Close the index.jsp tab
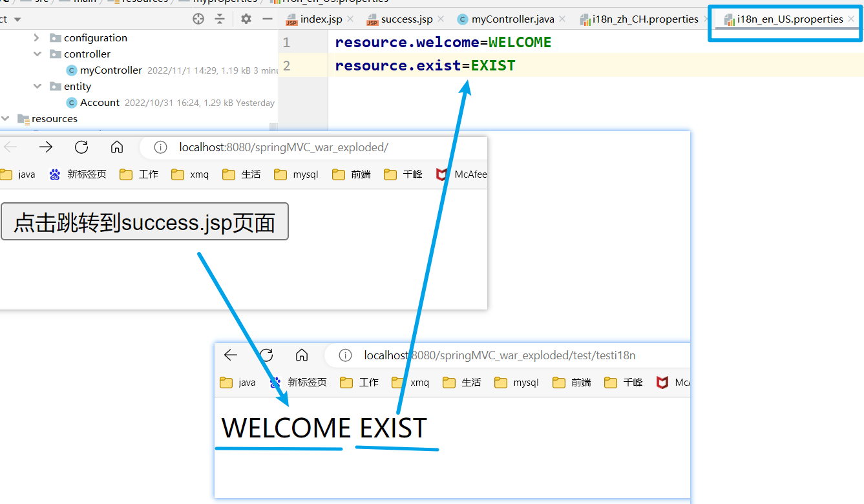This screenshot has height=504, width=864. coord(350,19)
